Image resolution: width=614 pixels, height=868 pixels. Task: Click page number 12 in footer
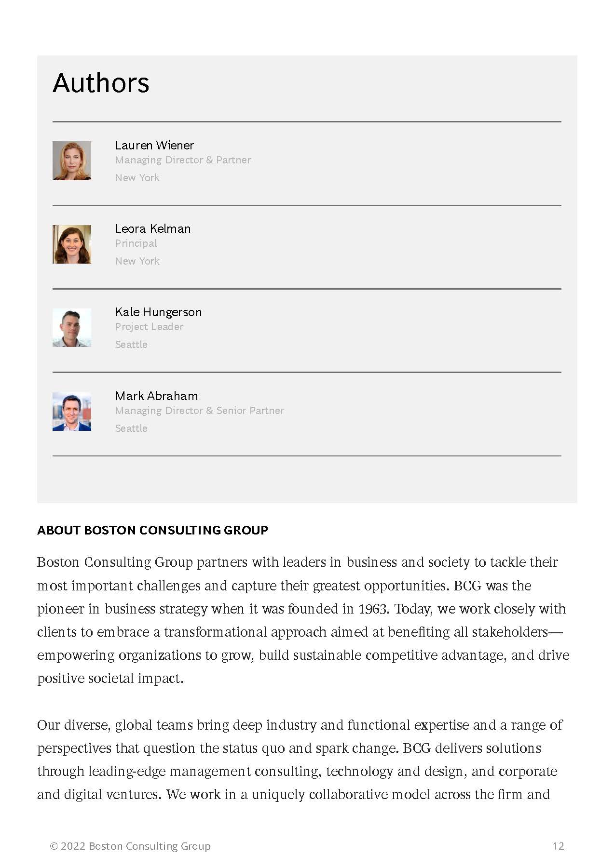(x=558, y=846)
